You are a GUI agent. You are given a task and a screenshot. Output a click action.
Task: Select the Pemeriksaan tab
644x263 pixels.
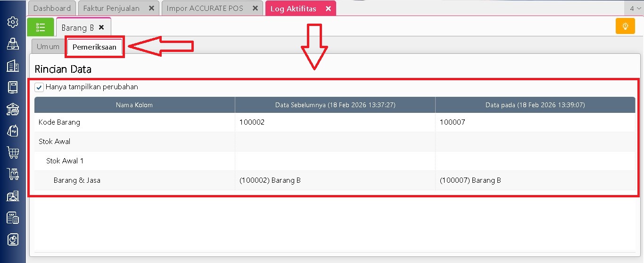point(94,47)
